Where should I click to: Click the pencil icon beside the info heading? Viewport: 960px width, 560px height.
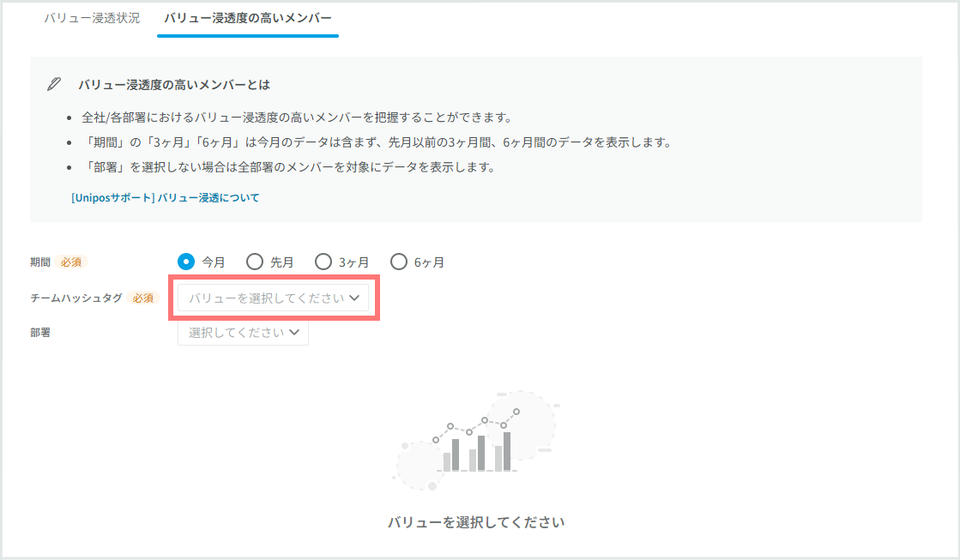(x=54, y=84)
